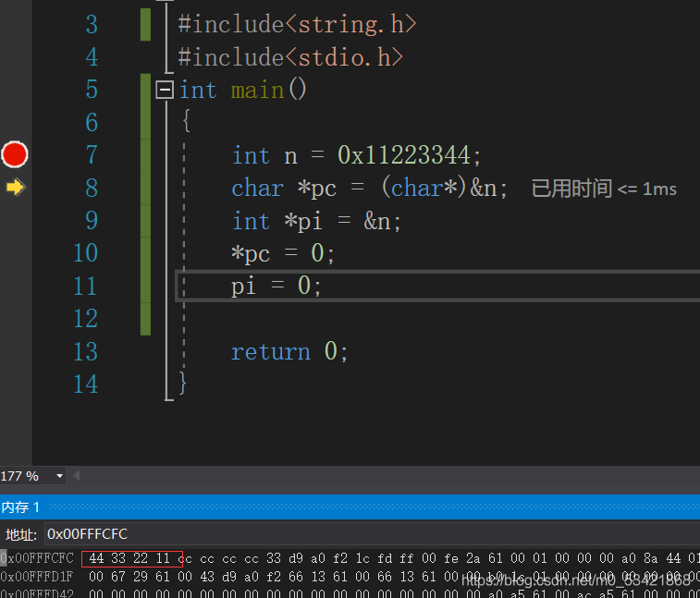Click line number 13 in the gutter
The image size is (700, 598).
pyautogui.click(x=85, y=351)
